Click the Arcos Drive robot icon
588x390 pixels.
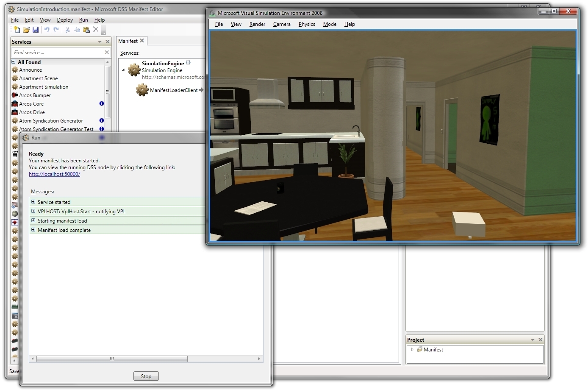[15, 112]
